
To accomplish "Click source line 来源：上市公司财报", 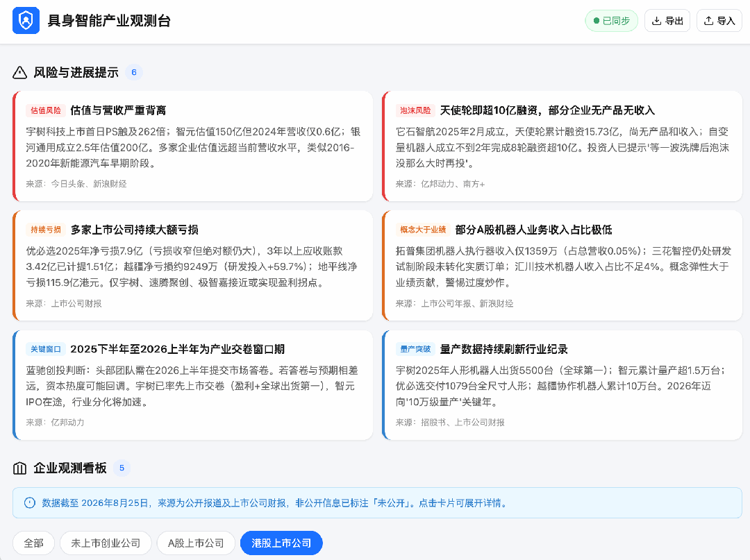I will pos(64,303).
